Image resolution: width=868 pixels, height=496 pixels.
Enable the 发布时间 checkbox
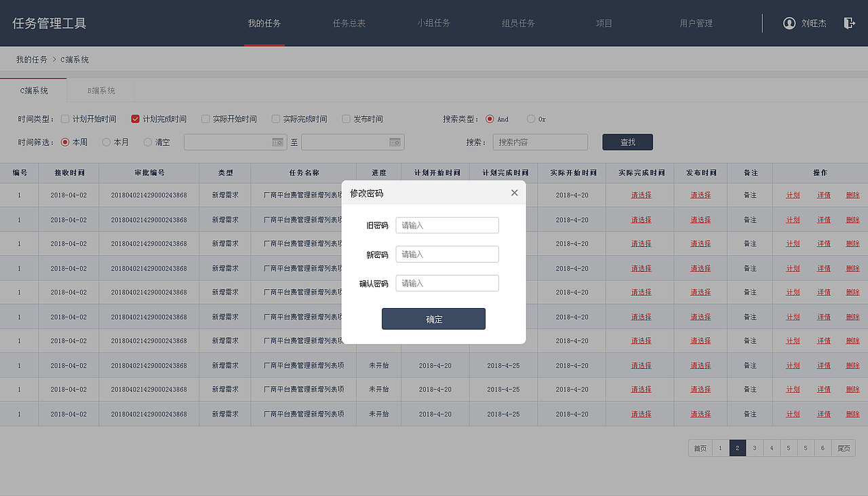(346, 118)
